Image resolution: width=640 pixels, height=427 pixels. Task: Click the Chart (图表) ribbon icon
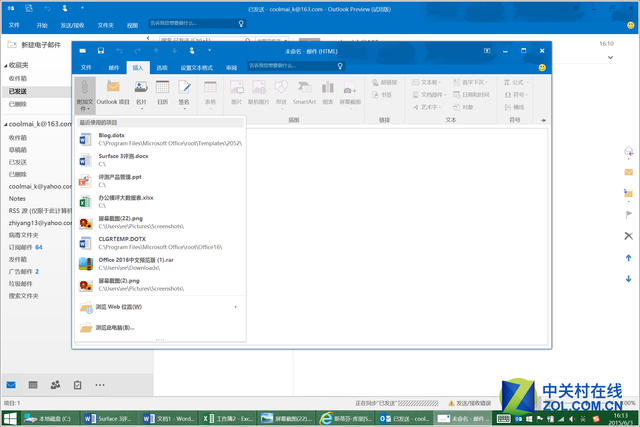point(328,93)
